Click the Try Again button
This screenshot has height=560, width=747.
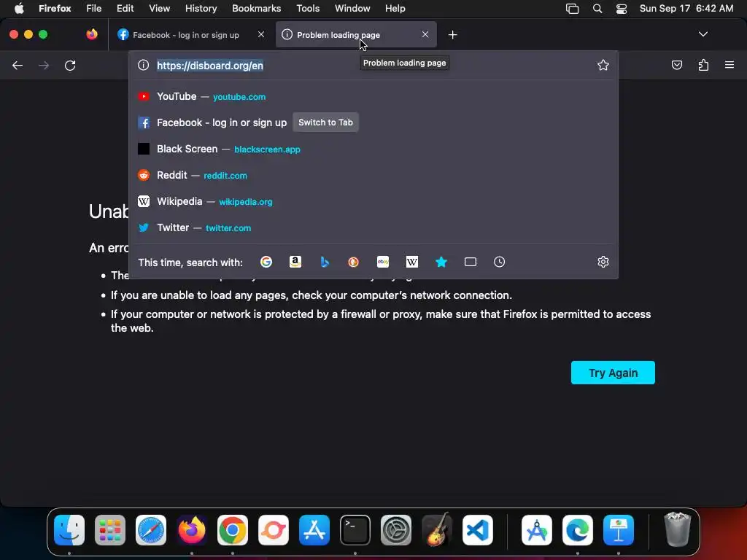click(613, 373)
